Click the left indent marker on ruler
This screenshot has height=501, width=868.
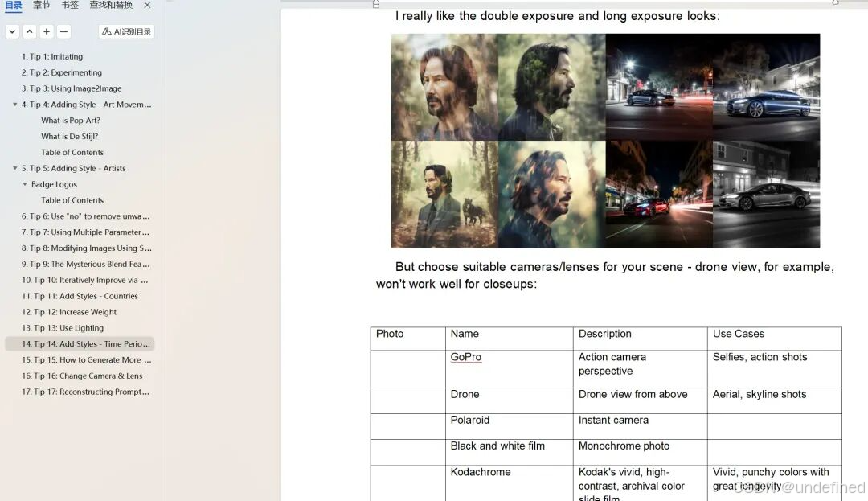pyautogui.click(x=376, y=4)
